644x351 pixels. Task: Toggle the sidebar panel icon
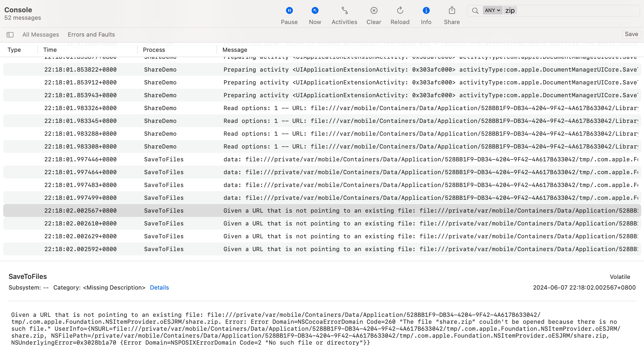point(10,35)
